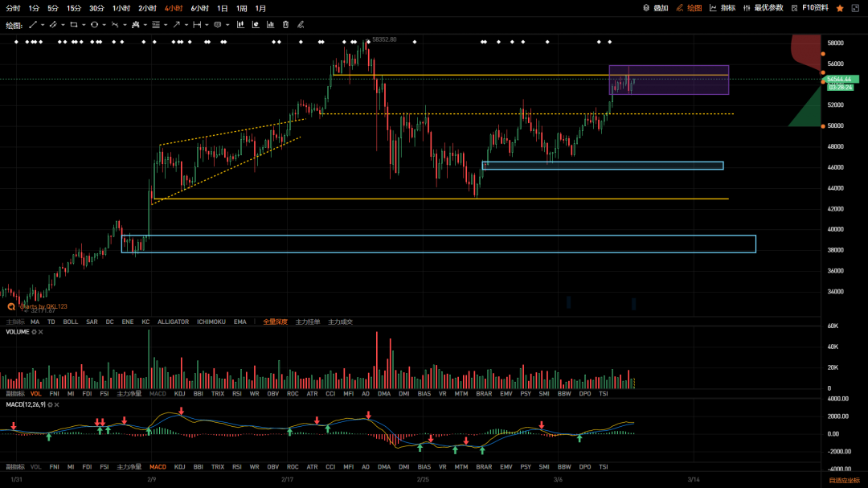Open the ellipse tool dropdown arrow
Image resolution: width=868 pixels, height=488 pixels.
click(104, 25)
